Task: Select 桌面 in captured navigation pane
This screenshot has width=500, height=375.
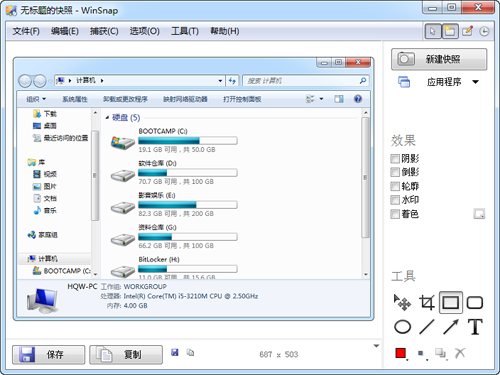Action: click(45, 126)
